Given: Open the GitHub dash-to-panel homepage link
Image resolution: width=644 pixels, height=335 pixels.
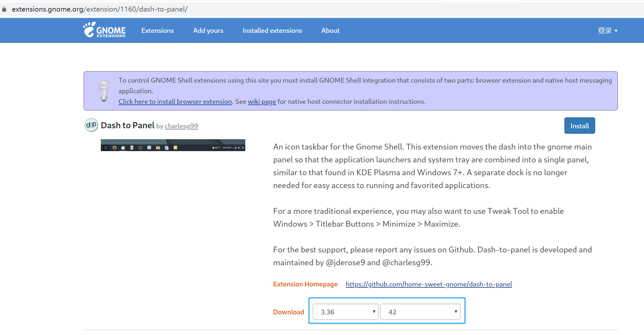Looking at the screenshot, I should tap(429, 284).
